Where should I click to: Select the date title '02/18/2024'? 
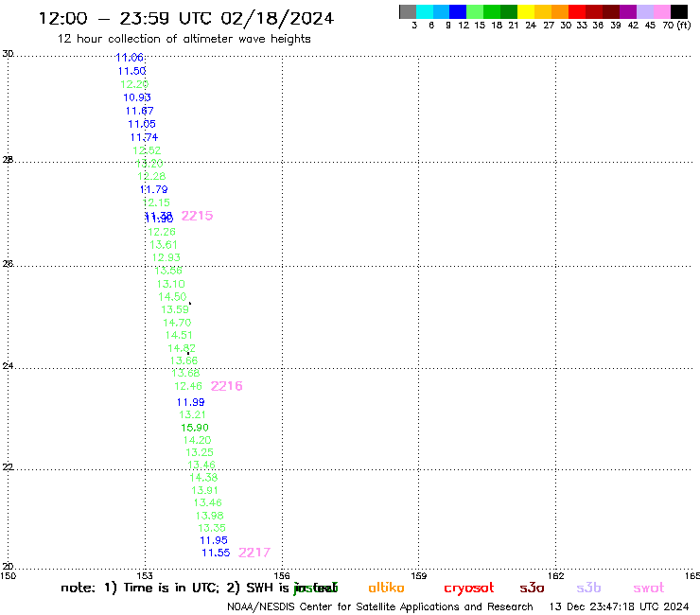point(277,19)
